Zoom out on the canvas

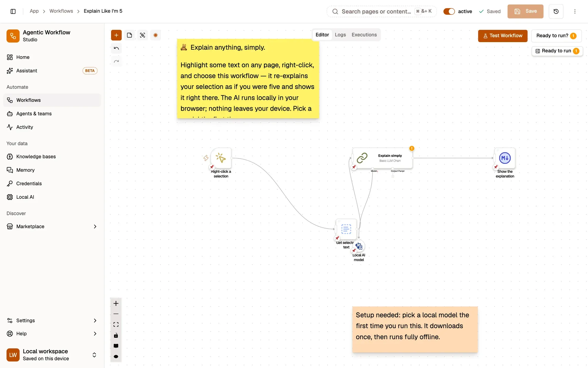(x=116, y=314)
